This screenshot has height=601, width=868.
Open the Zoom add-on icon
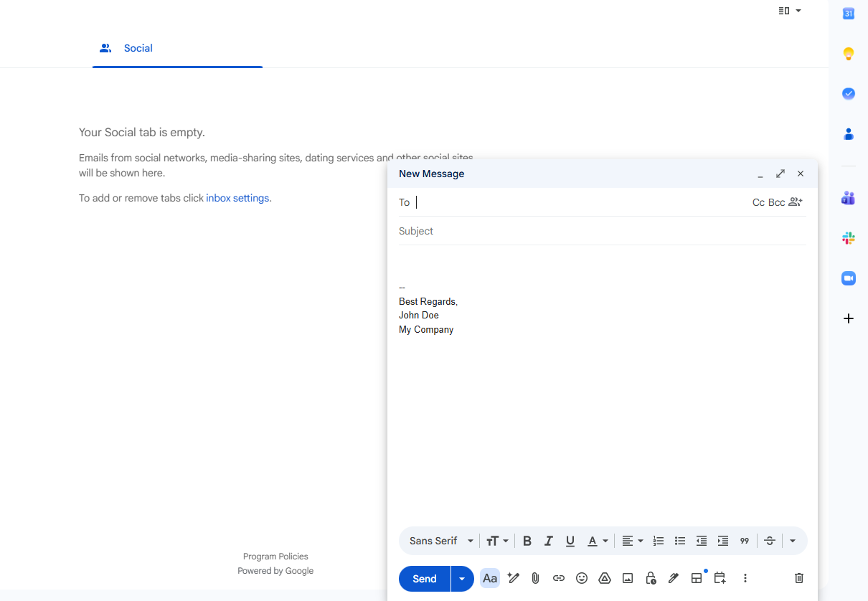[x=849, y=278]
